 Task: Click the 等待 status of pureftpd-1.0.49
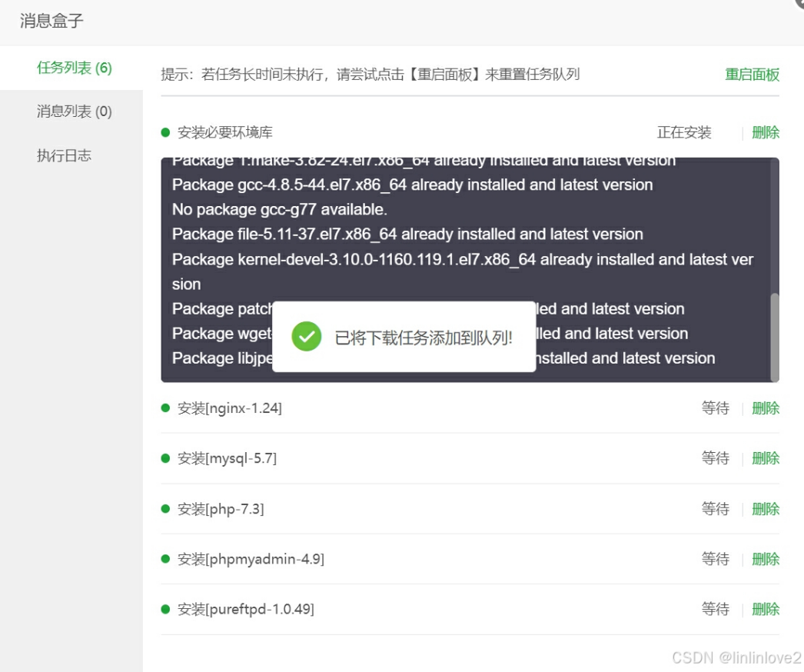(x=716, y=609)
